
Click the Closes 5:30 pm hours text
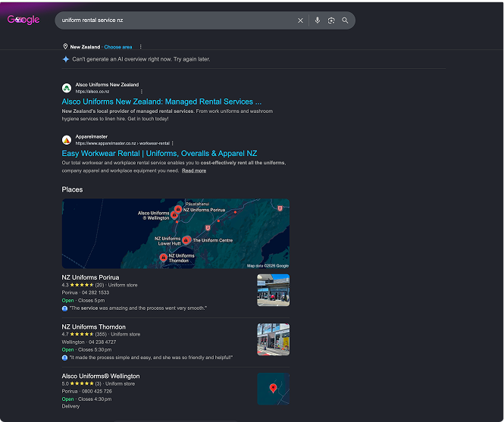pos(95,350)
